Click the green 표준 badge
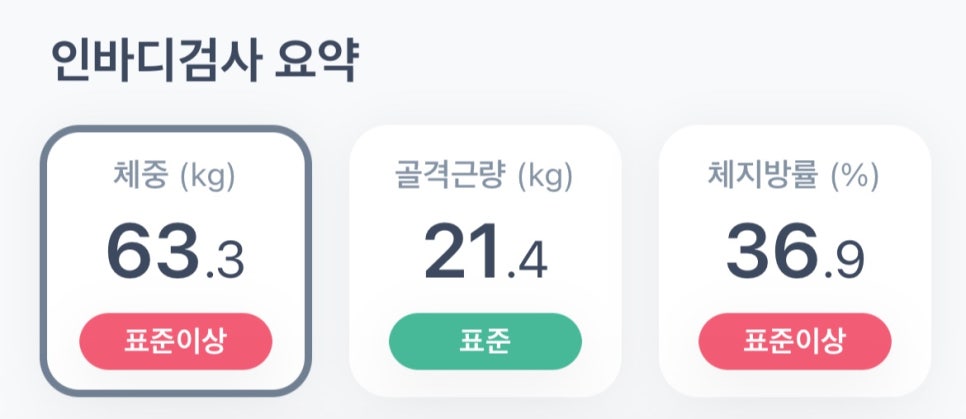This screenshot has height=419, width=966. tap(485, 341)
